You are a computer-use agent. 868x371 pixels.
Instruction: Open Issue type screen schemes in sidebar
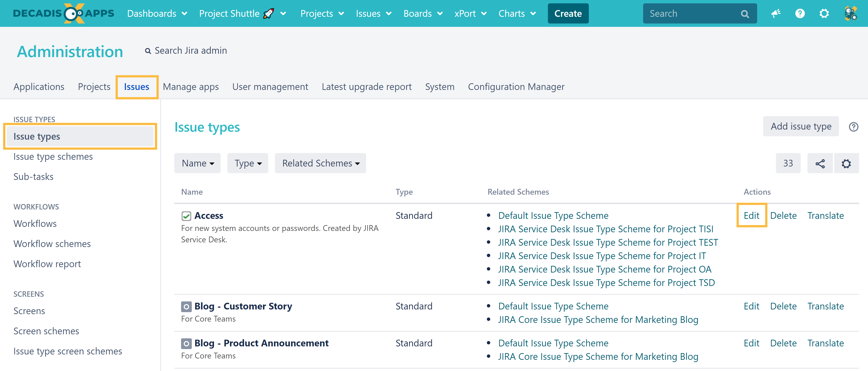pyautogui.click(x=68, y=352)
